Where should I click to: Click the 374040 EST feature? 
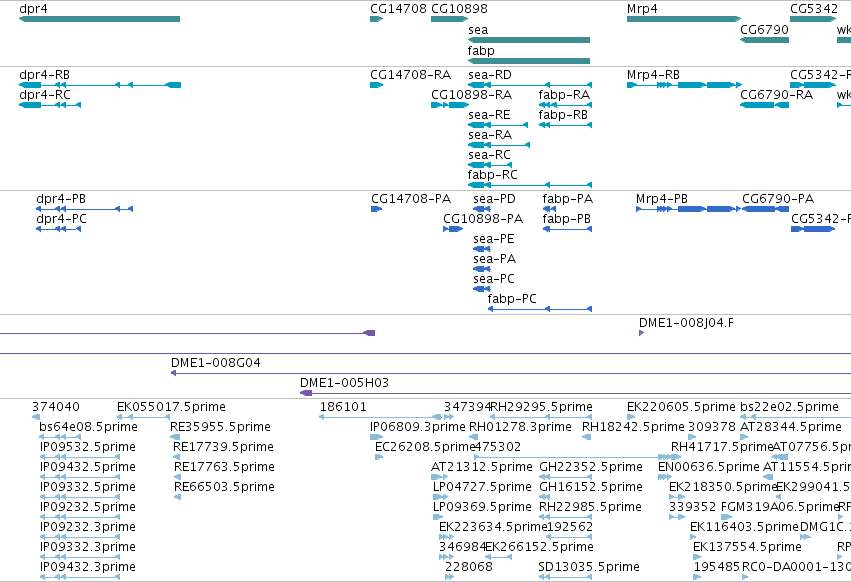pyautogui.click(x=36, y=417)
